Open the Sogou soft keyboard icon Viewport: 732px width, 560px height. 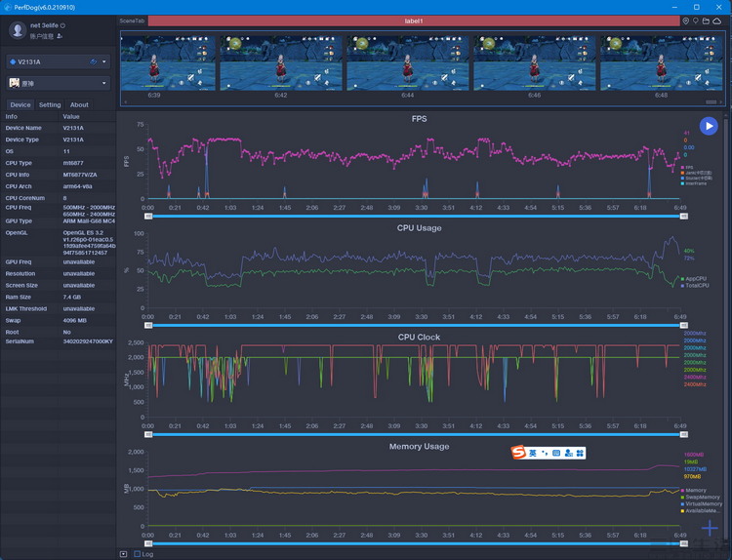coord(556,453)
